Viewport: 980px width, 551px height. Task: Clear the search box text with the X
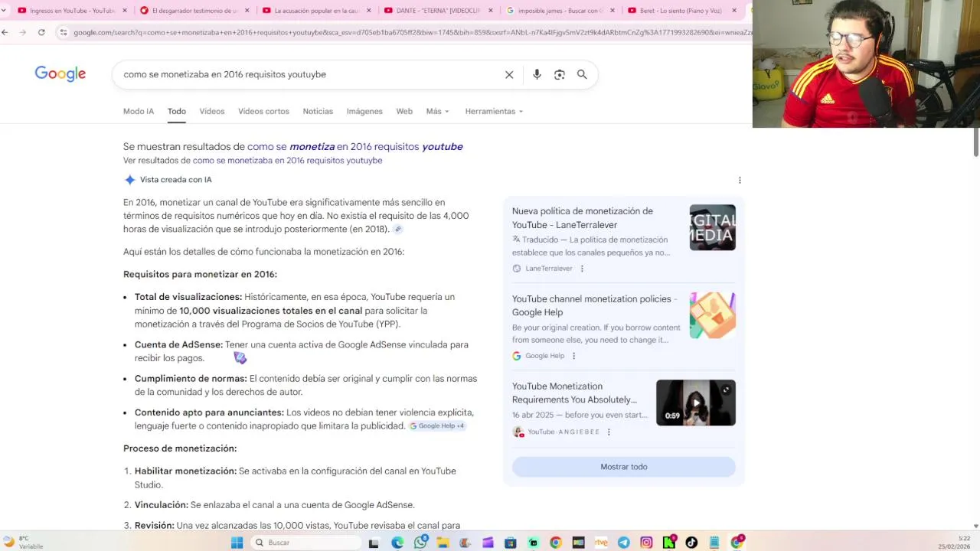509,74
